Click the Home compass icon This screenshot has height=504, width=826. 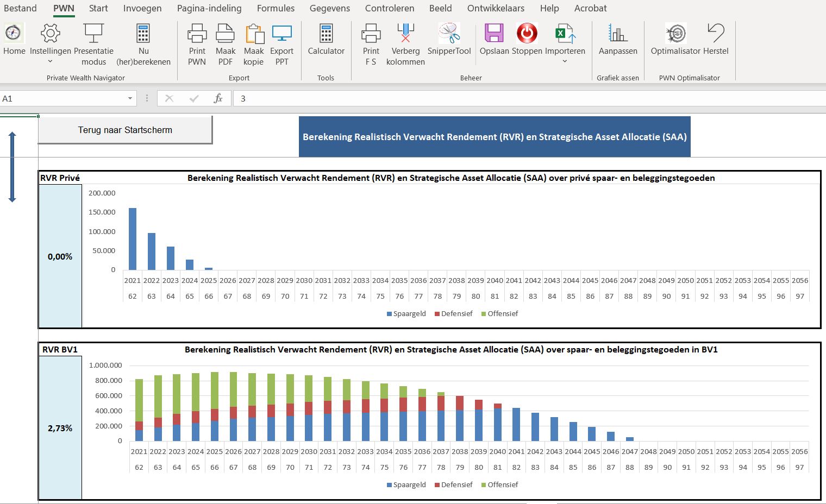(x=14, y=34)
